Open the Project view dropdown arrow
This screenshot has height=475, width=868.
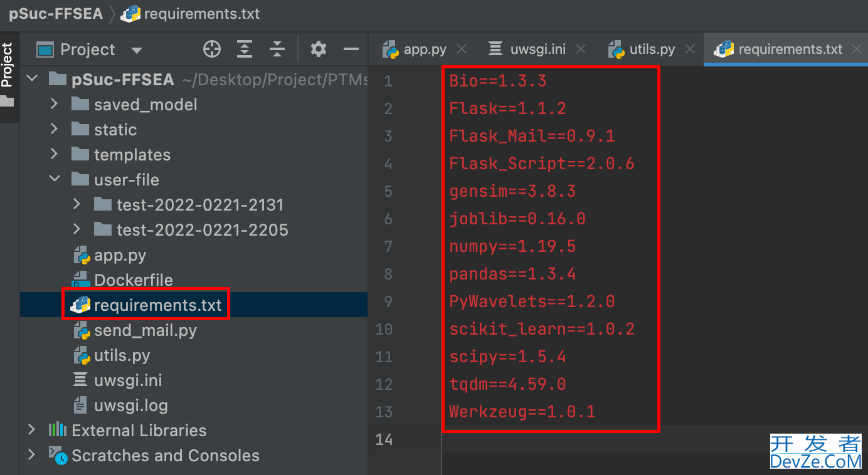pos(137,50)
